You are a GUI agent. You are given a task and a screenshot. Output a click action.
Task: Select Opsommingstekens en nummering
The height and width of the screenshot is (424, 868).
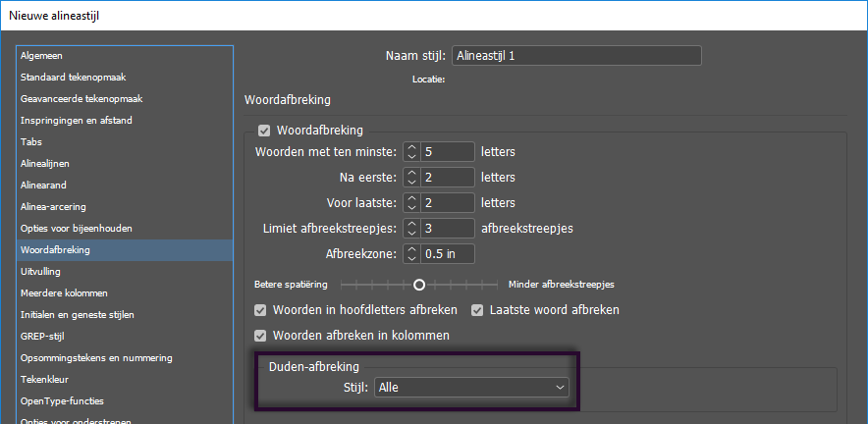coord(96,358)
